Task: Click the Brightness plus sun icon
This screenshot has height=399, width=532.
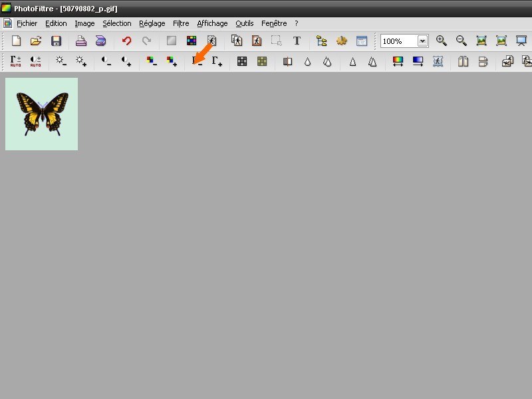Action: [81, 61]
